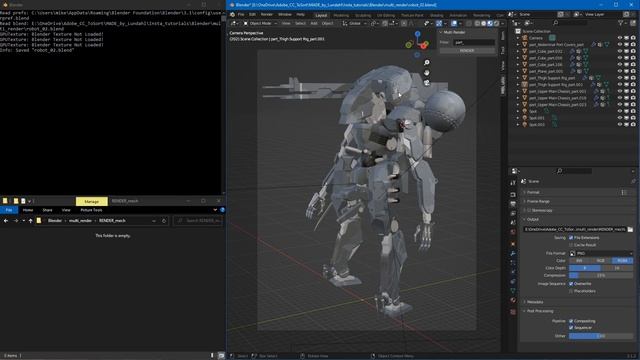Enable the Cache Result checkbox
Screen dimensions: 640x360
coord(571,245)
